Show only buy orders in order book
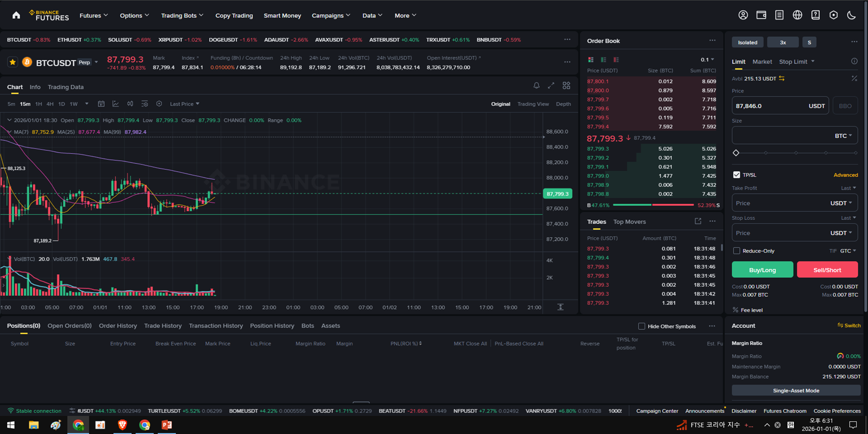 [604, 60]
